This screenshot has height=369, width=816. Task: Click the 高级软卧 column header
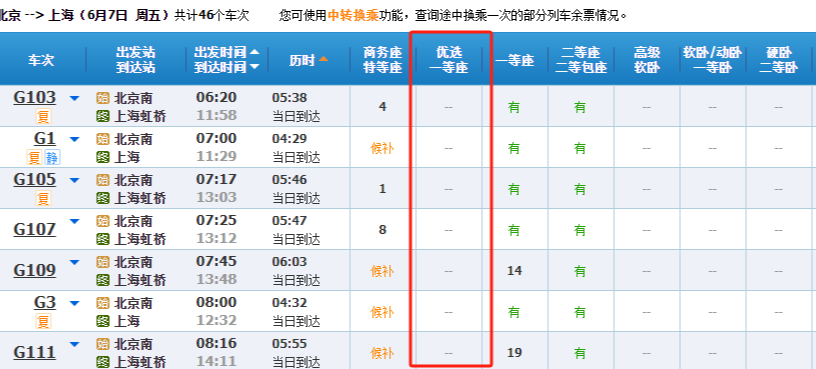point(647,60)
